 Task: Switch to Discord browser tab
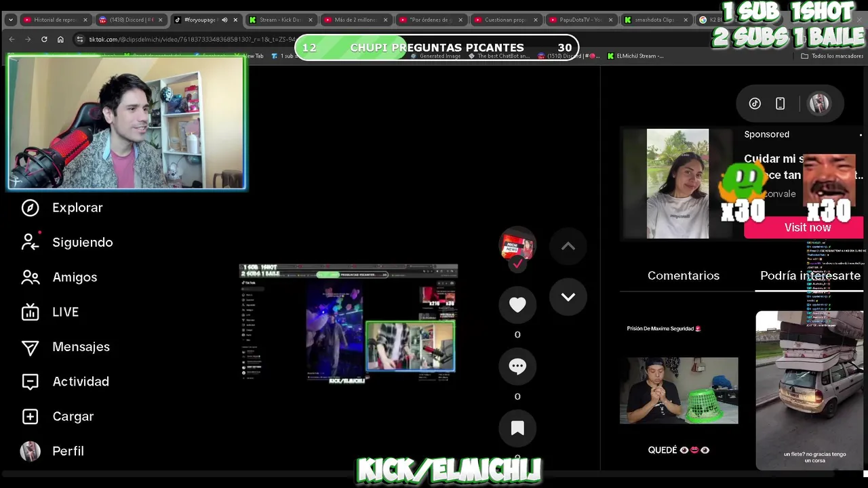[131, 20]
